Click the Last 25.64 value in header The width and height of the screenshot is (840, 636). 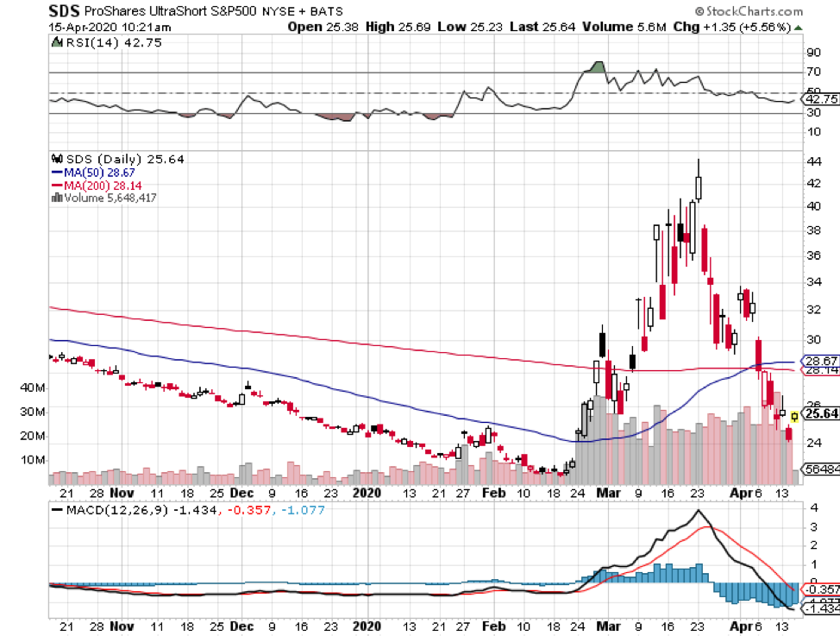pos(542,27)
